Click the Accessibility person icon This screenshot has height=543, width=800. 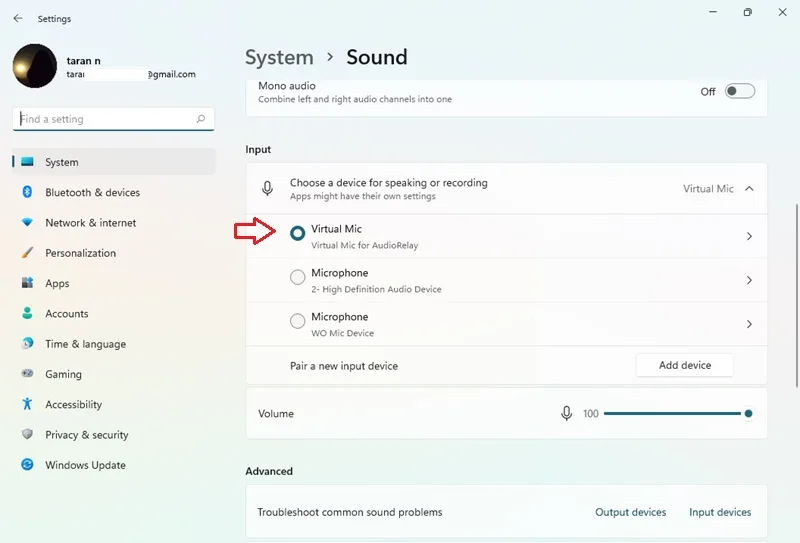28,404
